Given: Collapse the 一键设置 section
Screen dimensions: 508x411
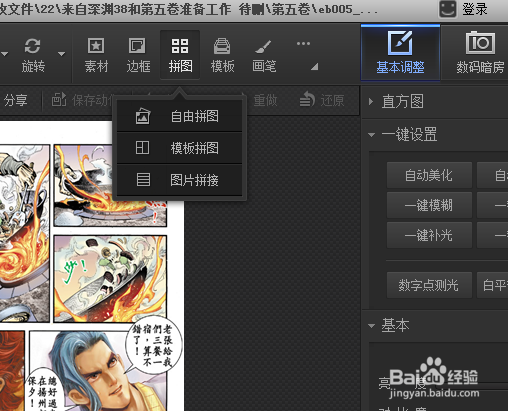Looking at the screenshot, I should (371, 135).
